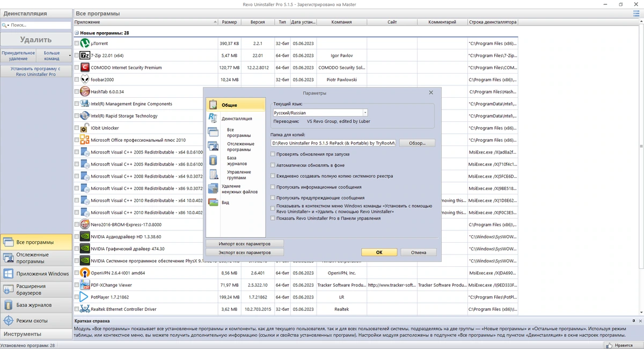The width and height of the screenshot is (644, 349).
Task: Click the Igor Pavlov company cell
Action: coord(341,55)
